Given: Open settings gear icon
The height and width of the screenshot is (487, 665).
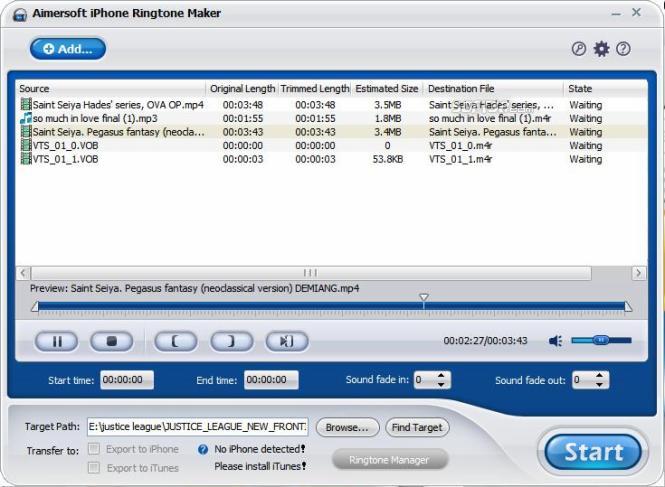Looking at the screenshot, I should point(601,49).
